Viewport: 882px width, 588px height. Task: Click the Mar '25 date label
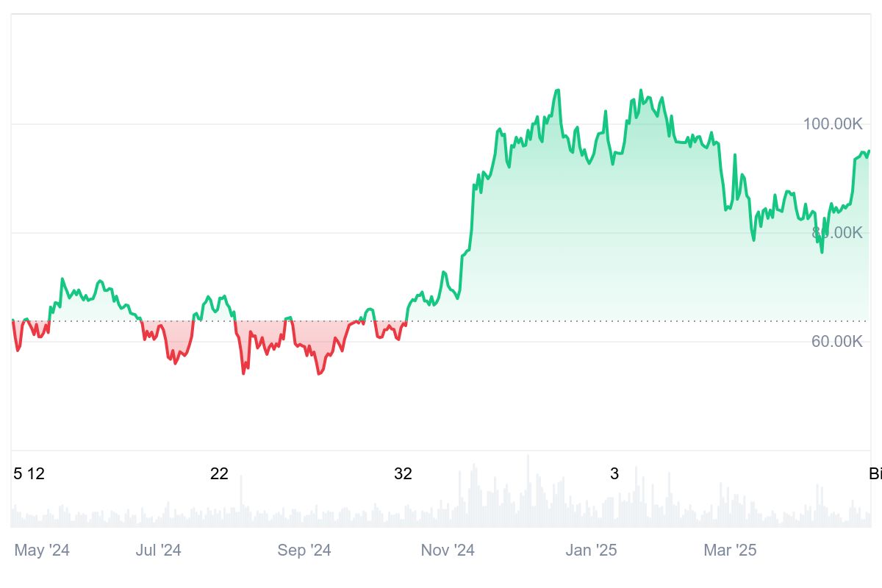click(x=730, y=551)
